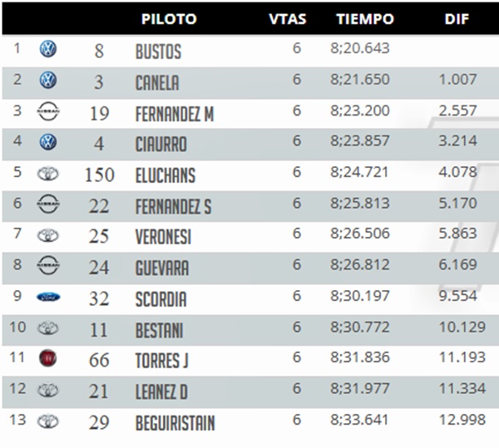Click car number 150
499x448 pixels.
point(100,175)
